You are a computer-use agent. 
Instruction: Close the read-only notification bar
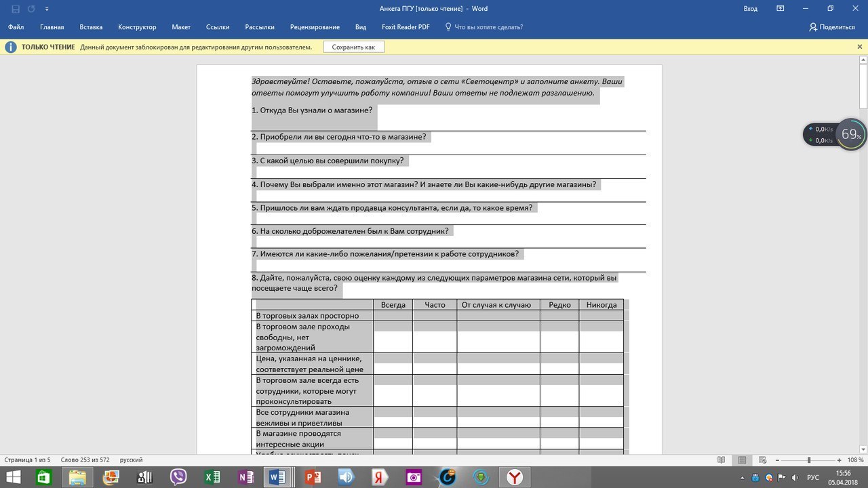(860, 47)
